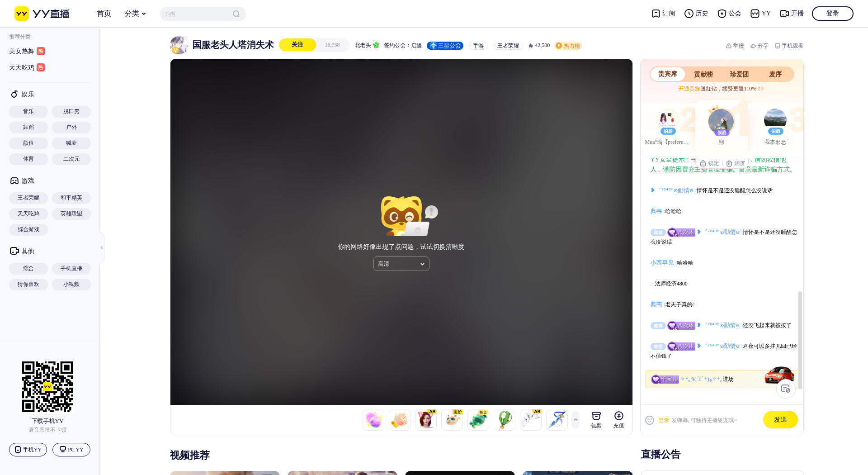Switch to 麦序 tab

[775, 74]
